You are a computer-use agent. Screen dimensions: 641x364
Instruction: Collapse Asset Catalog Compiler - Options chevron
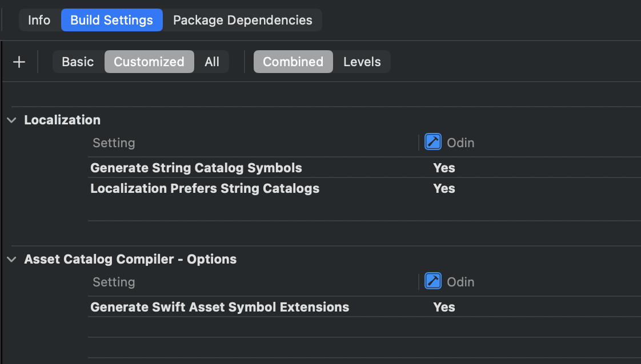(x=11, y=259)
